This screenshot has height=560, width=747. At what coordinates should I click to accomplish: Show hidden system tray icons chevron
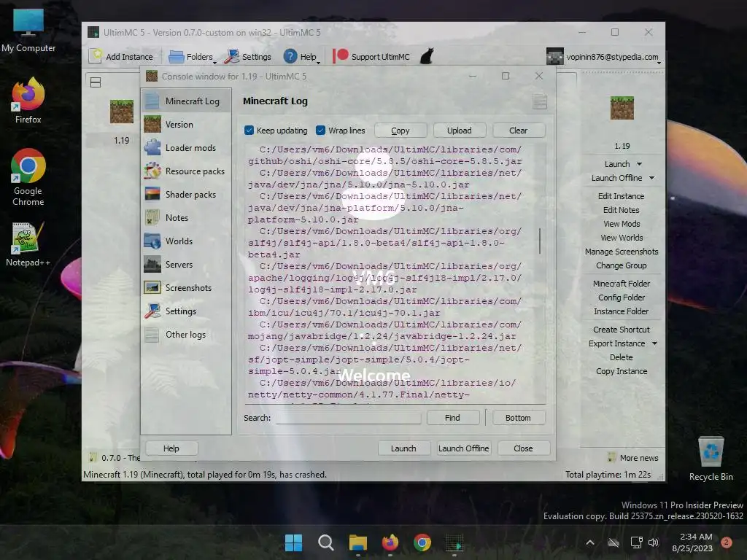pos(589,542)
